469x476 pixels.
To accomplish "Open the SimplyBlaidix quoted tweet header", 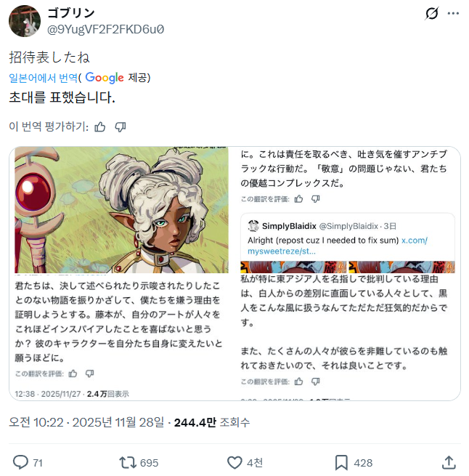I will pyautogui.click(x=322, y=226).
